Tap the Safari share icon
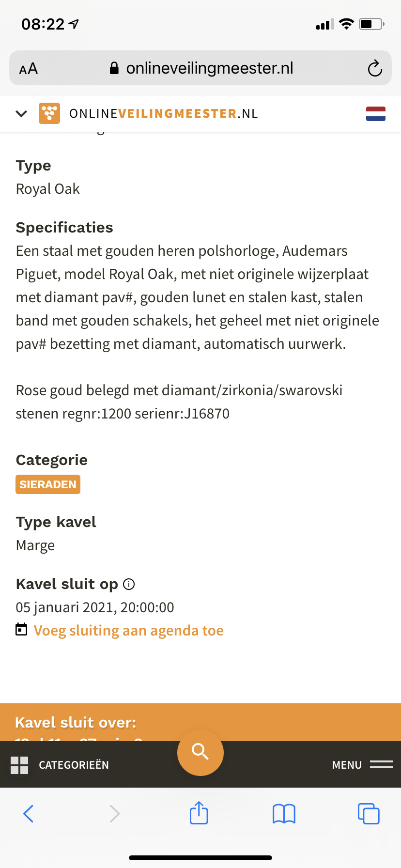The width and height of the screenshot is (401, 868). click(199, 813)
